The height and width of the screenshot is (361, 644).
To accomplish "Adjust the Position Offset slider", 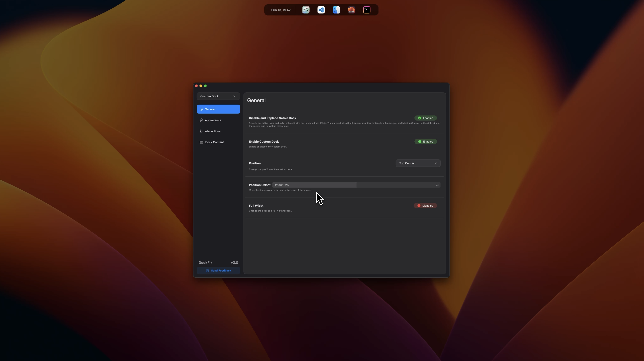I will pos(356,185).
